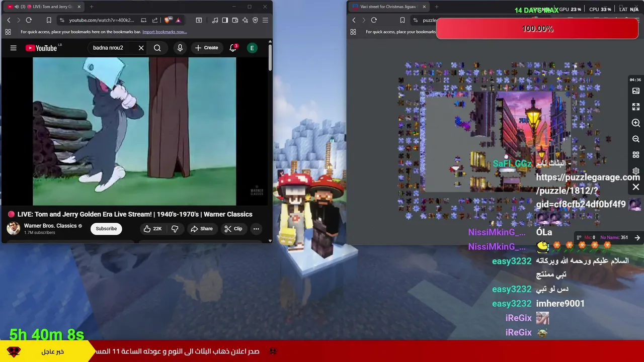Open site settings icon in YouTube address bar
Image resolution: width=644 pixels, height=362 pixels.
click(62, 20)
